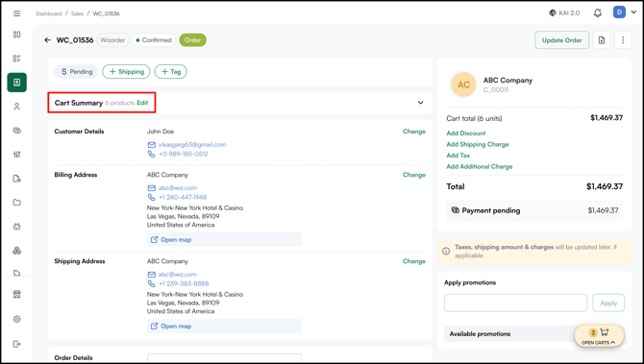Open the storefront sidebar icon
This screenshot has height=364, width=644.
pos(17,294)
